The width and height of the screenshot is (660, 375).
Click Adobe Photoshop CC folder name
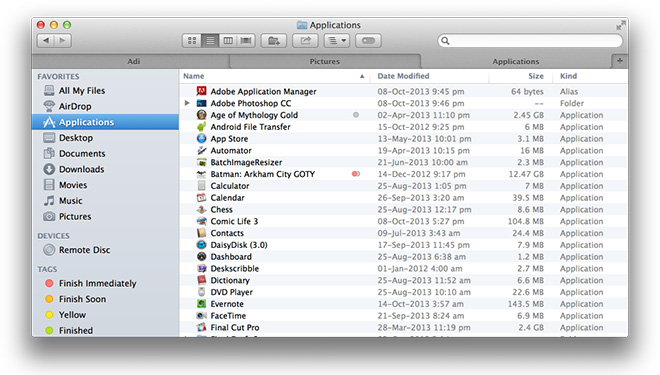coord(250,103)
